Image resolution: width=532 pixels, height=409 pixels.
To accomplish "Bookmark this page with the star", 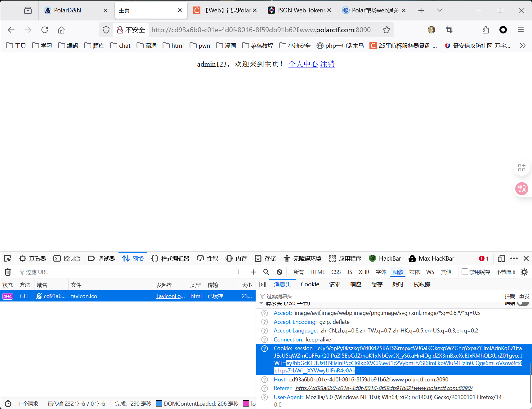I will click(x=387, y=30).
